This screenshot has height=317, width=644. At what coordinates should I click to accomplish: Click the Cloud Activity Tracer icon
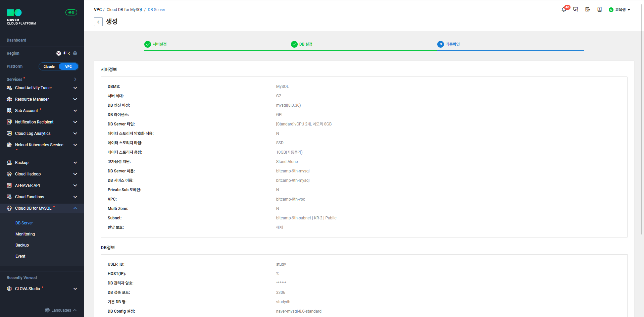coord(9,88)
